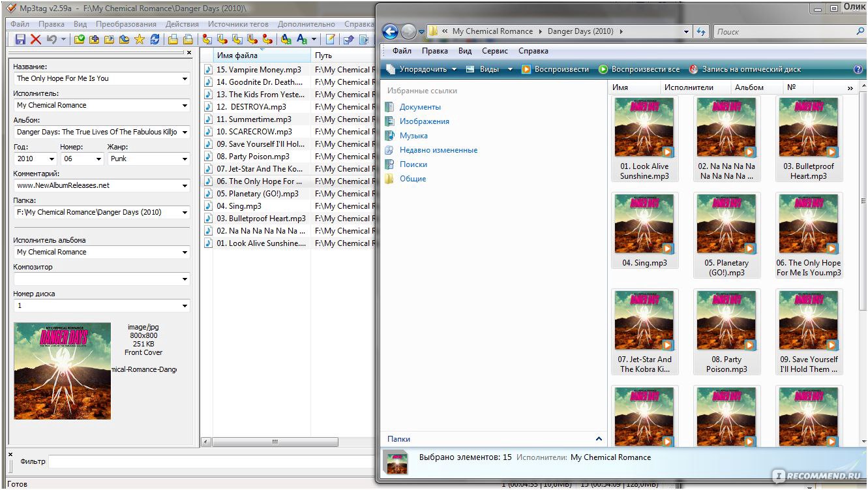Open Недавно измененные favorite link
The height and width of the screenshot is (490, 868).
438,150
